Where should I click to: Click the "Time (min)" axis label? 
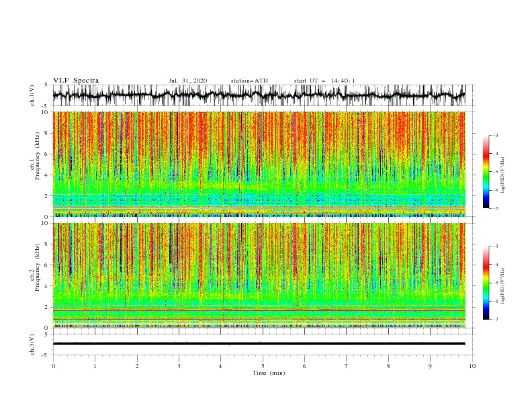(x=269, y=373)
